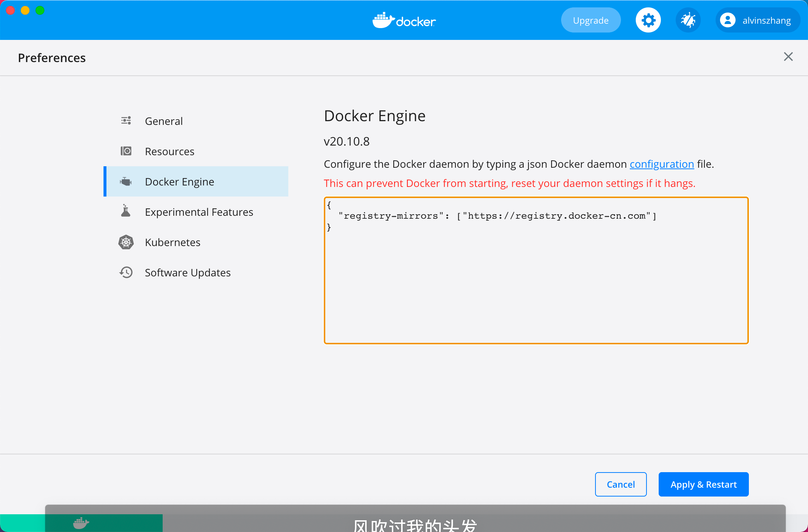Image resolution: width=808 pixels, height=532 pixels.
Task: Click the Docker Engine heading
Action: (x=374, y=116)
